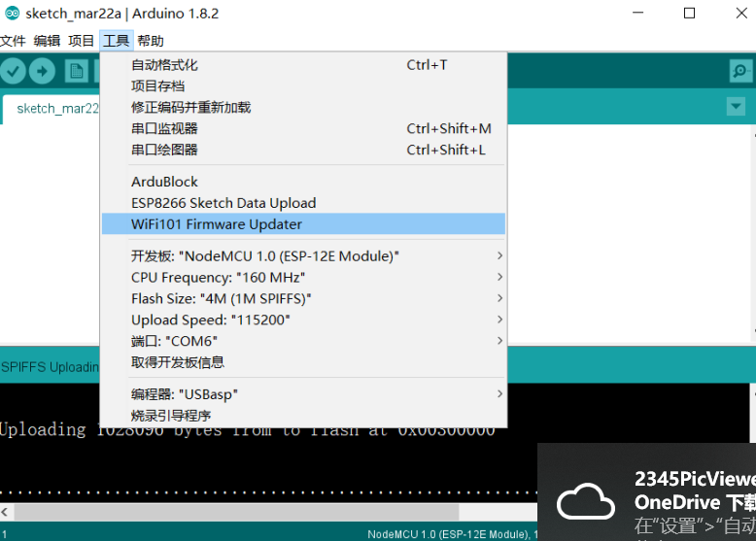Viewport: 756px width, 541px height.
Task: Click the console horizontal scrollbar thumb
Action: (x=236, y=512)
